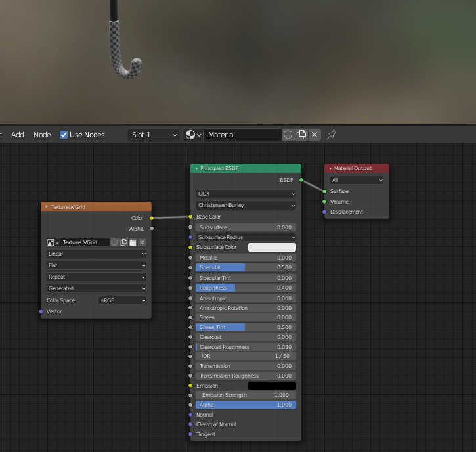Pin the node tree with pin icon

[x=332, y=135]
